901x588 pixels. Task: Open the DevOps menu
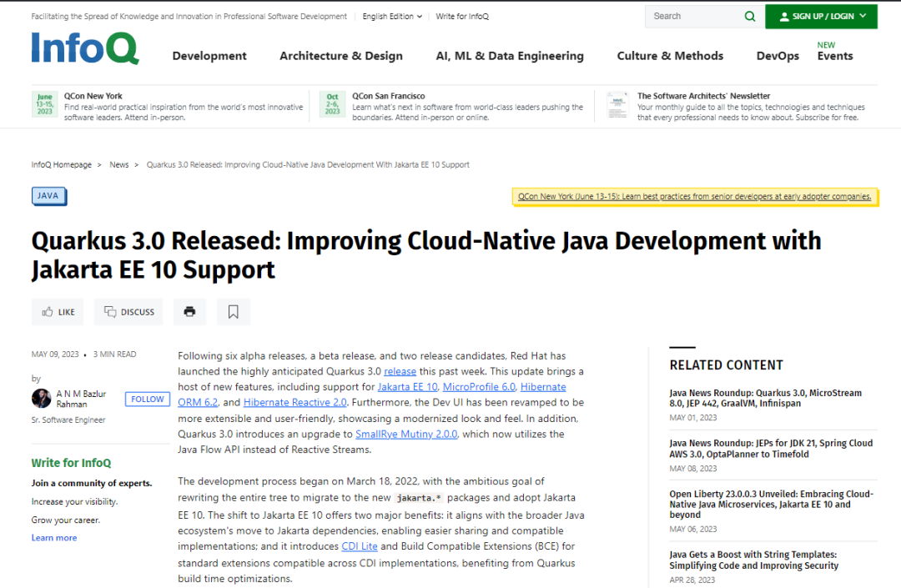coord(778,56)
